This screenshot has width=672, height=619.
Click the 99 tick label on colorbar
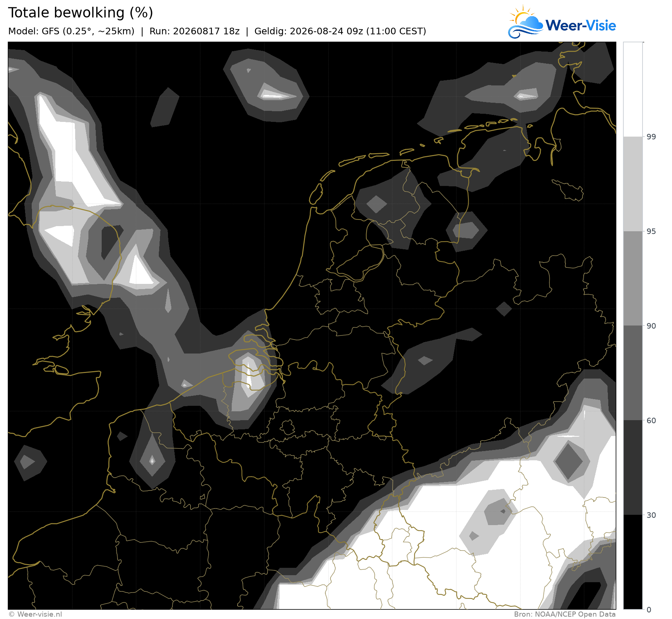click(x=651, y=137)
